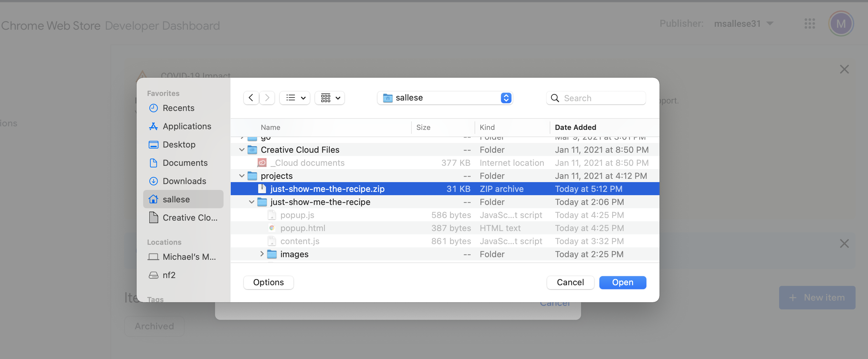868x359 pixels.
Task: Open the sallese location pop-up menu
Action: pos(445,98)
